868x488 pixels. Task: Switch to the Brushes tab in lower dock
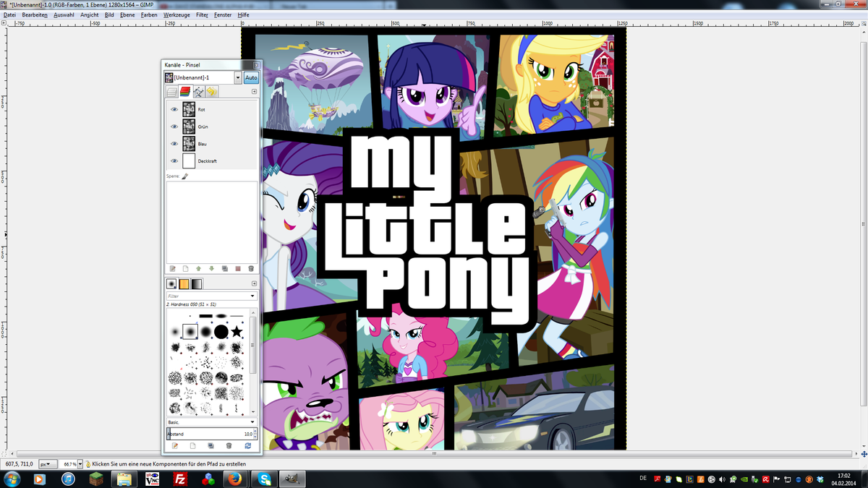coord(171,284)
